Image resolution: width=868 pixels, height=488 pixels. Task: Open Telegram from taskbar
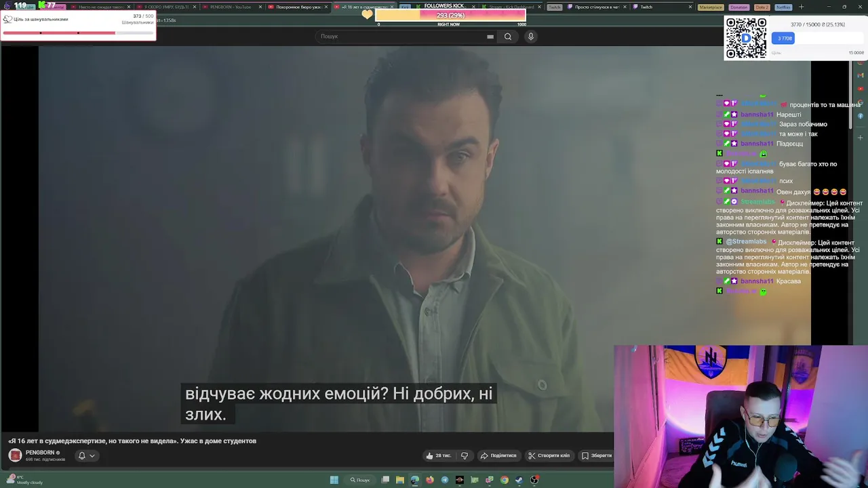(x=445, y=480)
